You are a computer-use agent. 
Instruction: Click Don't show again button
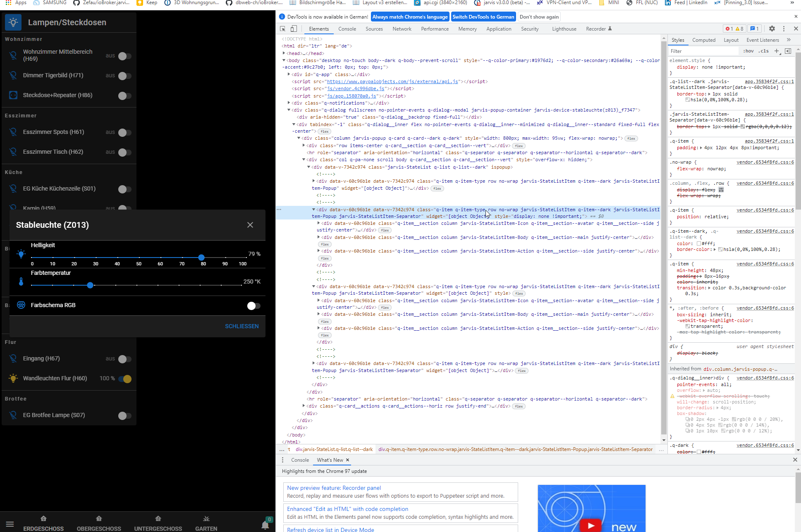[x=539, y=17]
